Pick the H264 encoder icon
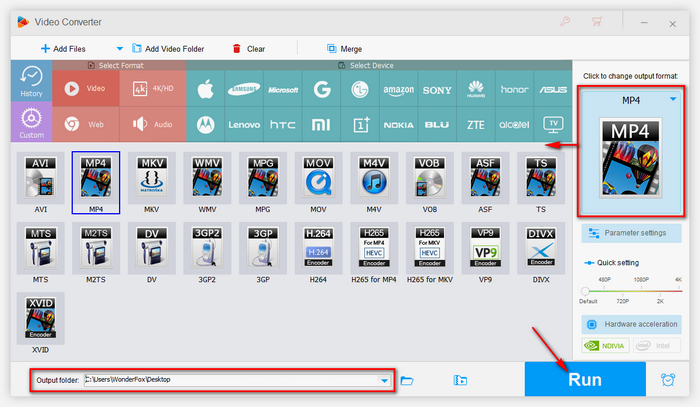 pos(318,248)
